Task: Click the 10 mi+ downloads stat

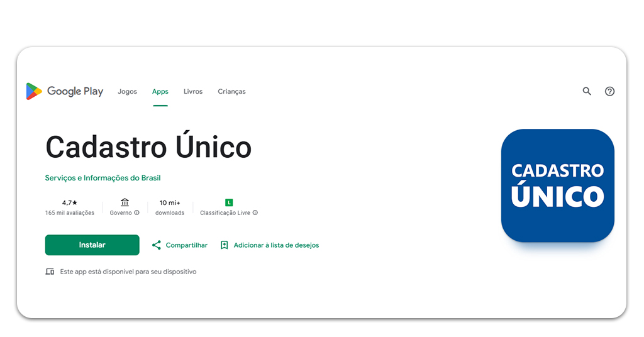Action: (170, 203)
